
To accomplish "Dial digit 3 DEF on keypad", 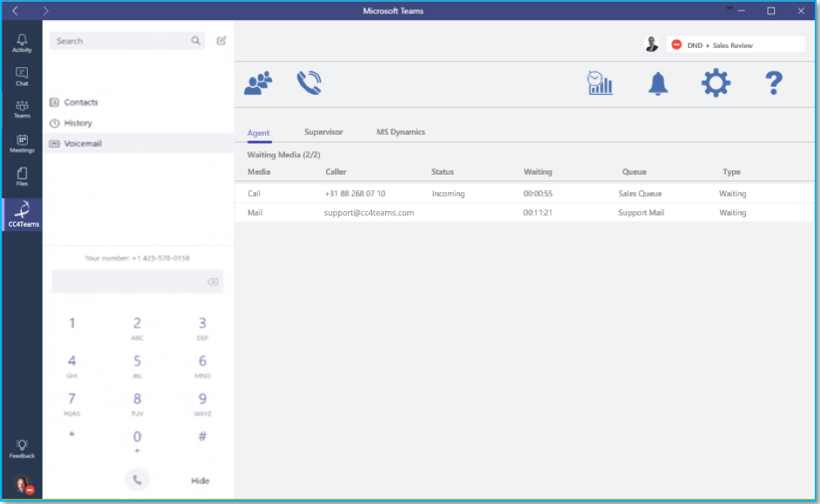I will pos(203,328).
